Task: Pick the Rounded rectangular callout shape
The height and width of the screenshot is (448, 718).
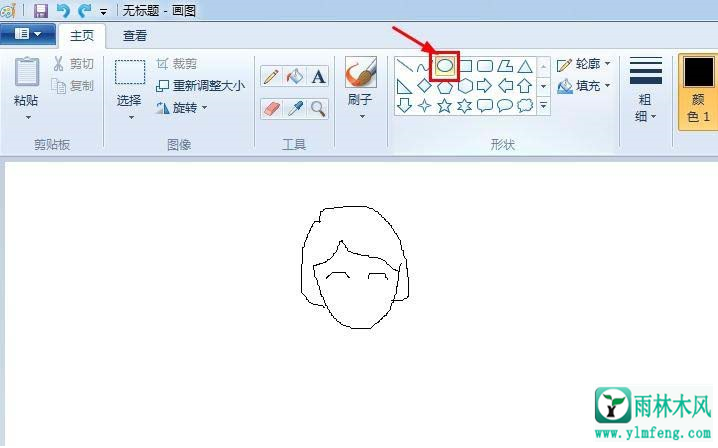Action: 485,106
